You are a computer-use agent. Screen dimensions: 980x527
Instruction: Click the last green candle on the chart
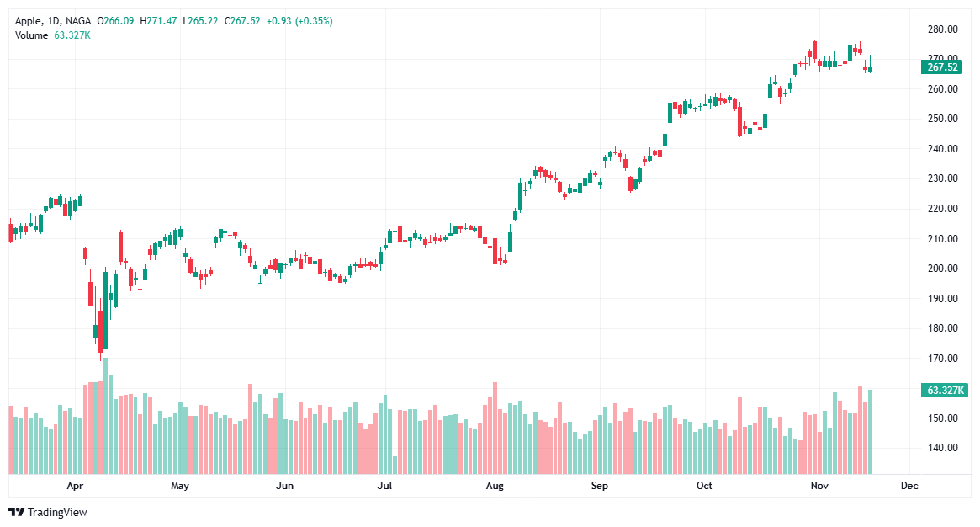[x=871, y=68]
